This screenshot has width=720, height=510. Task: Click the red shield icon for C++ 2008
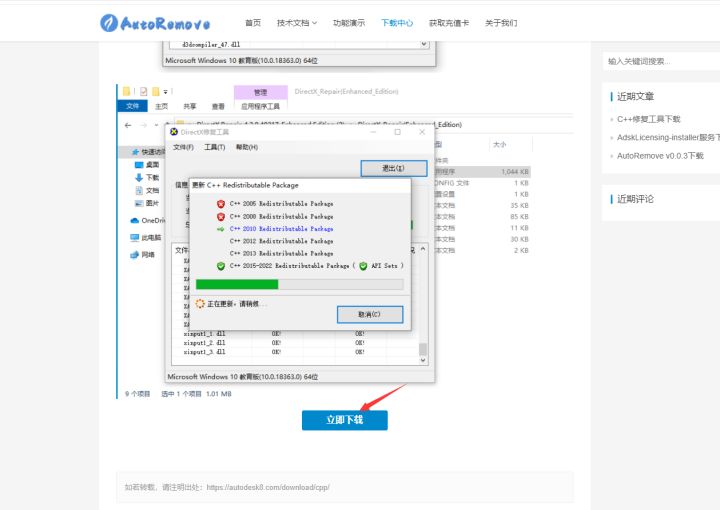tap(221, 216)
